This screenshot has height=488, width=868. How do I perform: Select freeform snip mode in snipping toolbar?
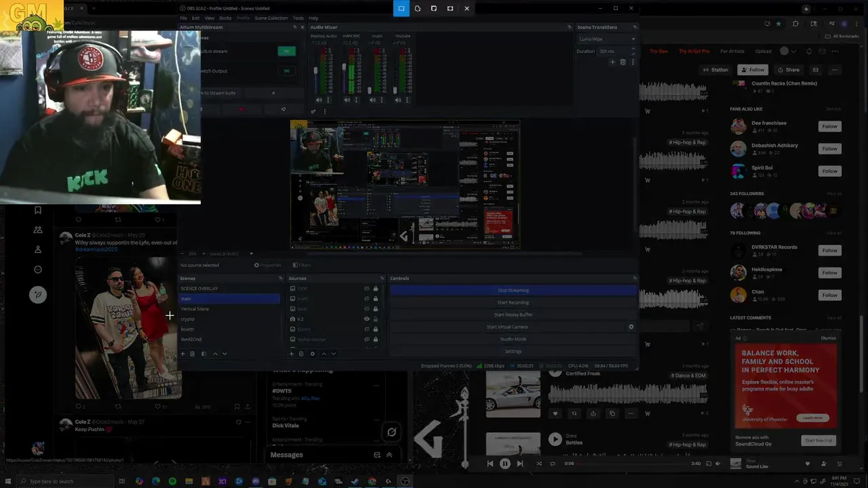pos(418,8)
